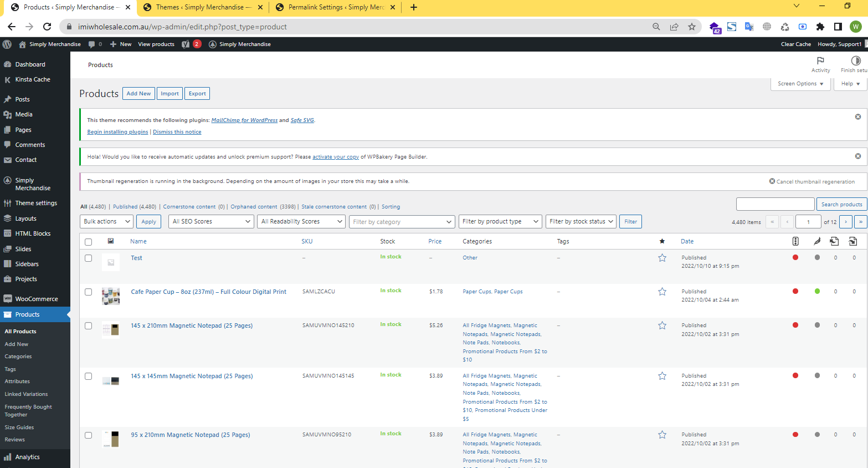Click the Export button
The width and height of the screenshot is (868, 468).
tap(197, 94)
